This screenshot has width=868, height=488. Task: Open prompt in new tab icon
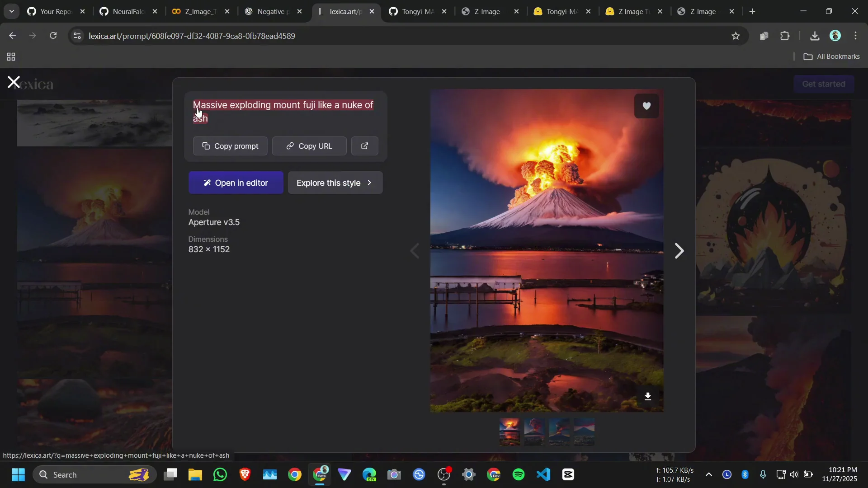point(364,146)
